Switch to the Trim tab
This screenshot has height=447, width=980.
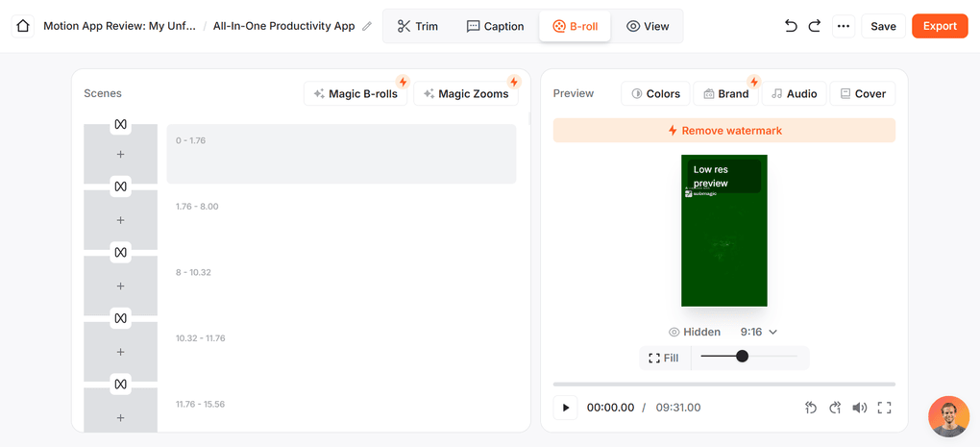418,26
